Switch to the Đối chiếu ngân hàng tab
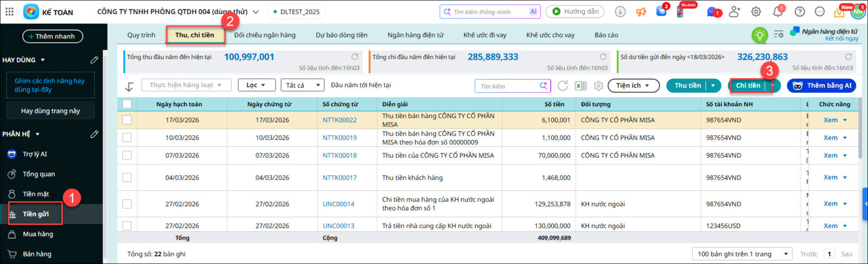The width and height of the screenshot is (868, 264). click(265, 35)
